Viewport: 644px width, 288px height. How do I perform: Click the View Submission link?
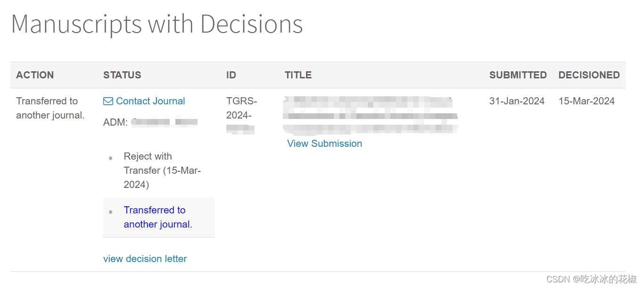(x=324, y=144)
